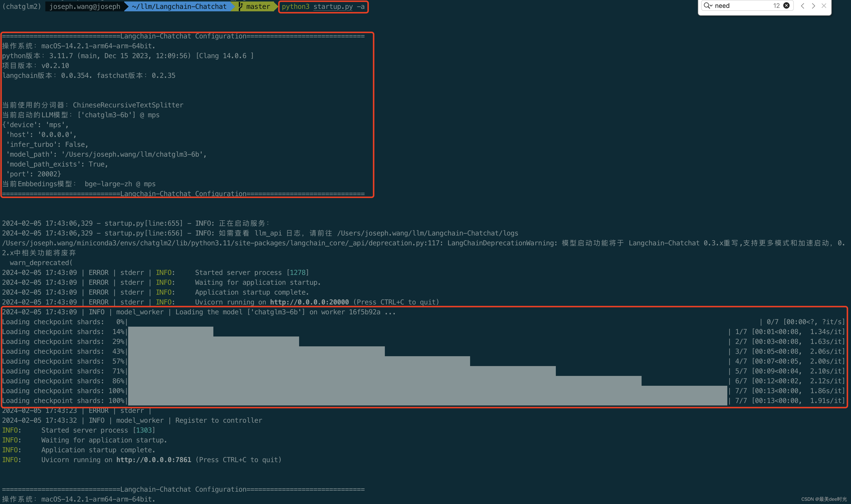Viewport: 851px width, 504px height.
Task: Click the "'port': 20002}" line
Action: click(34, 174)
